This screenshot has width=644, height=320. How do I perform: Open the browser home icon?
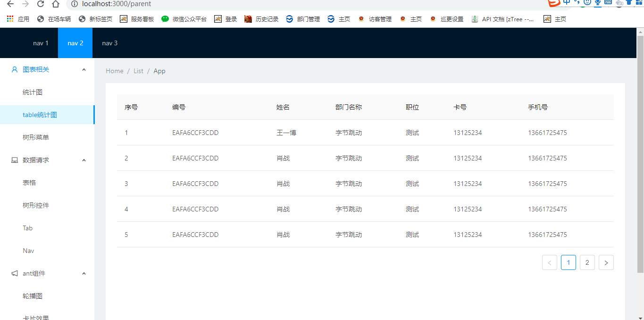[x=56, y=4]
